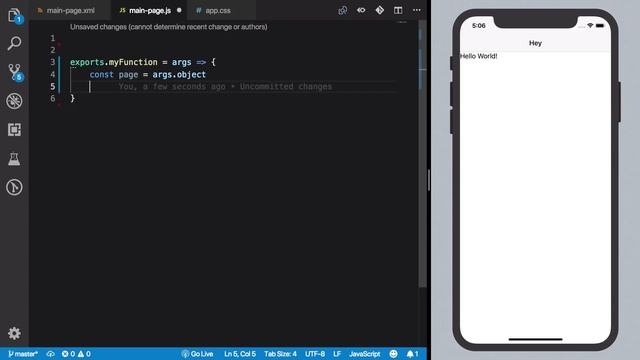This screenshot has width=640, height=360.
Task: Open the Source Control view
Action: pyautogui.click(x=15, y=72)
